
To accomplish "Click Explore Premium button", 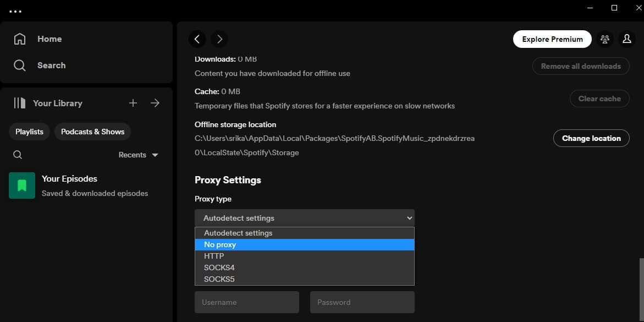I will (x=552, y=39).
